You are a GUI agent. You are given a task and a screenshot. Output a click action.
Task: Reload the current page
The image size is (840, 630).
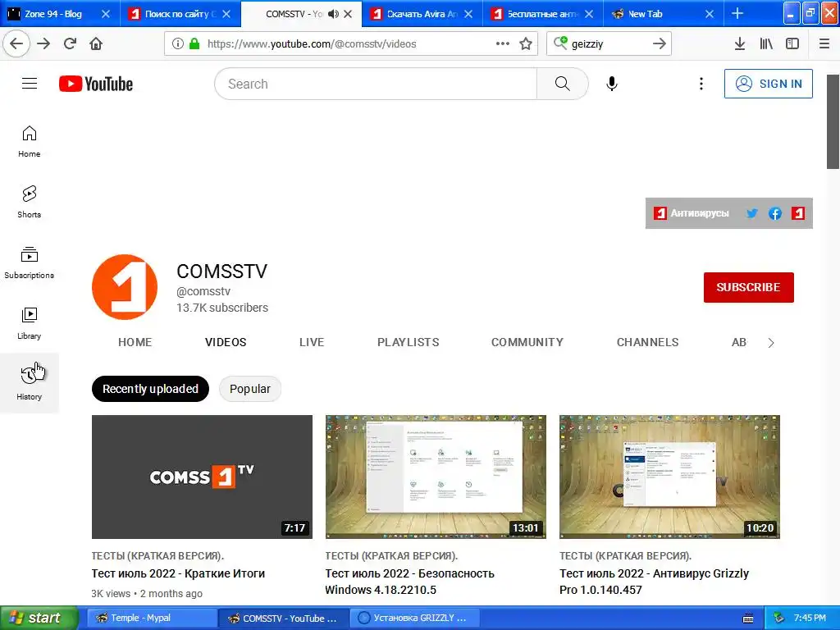tap(71, 43)
